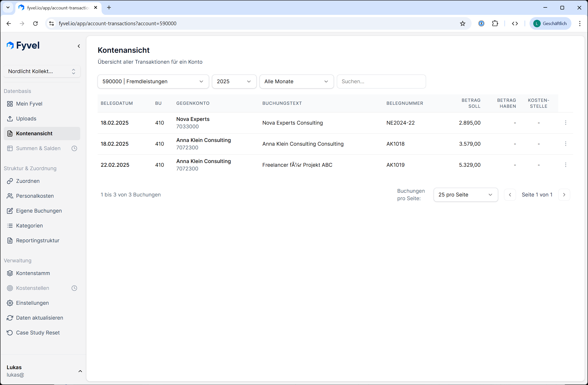The width and height of the screenshot is (588, 385).
Task: Click receipt number NE2024-22
Action: 401,123
